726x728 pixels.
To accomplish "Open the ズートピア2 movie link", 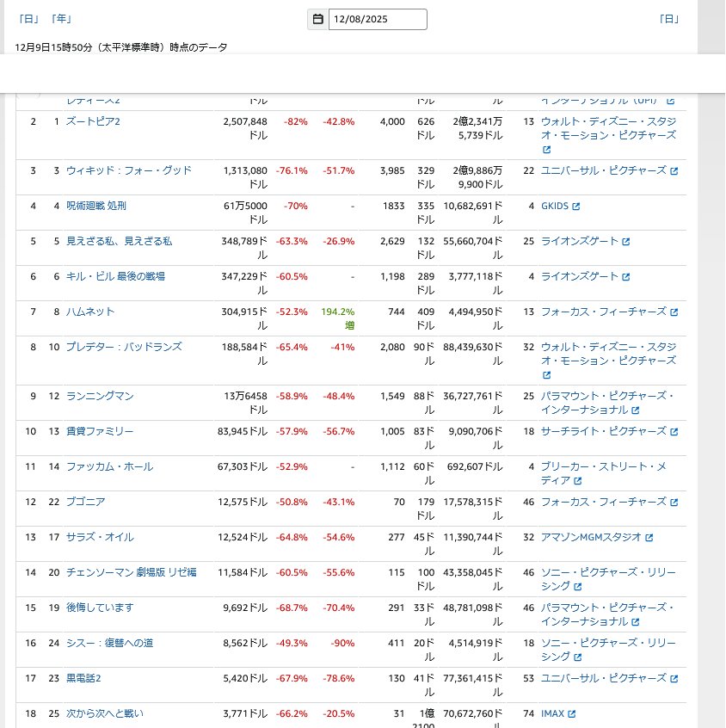I will 93,121.
